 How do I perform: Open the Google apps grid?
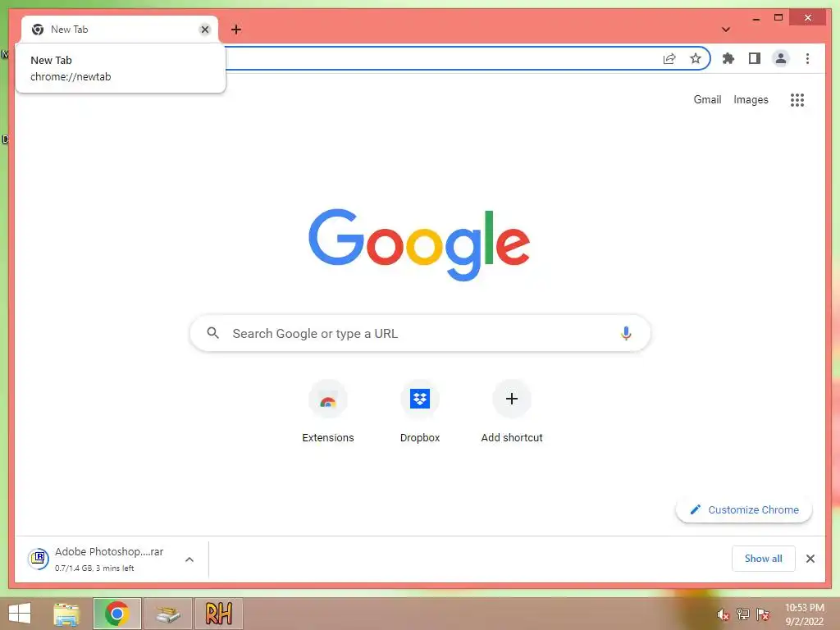click(x=797, y=99)
